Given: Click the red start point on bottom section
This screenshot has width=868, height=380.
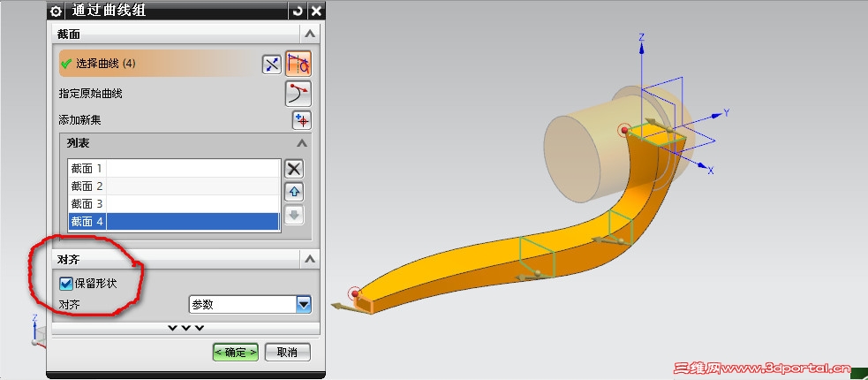Looking at the screenshot, I should point(355,293).
